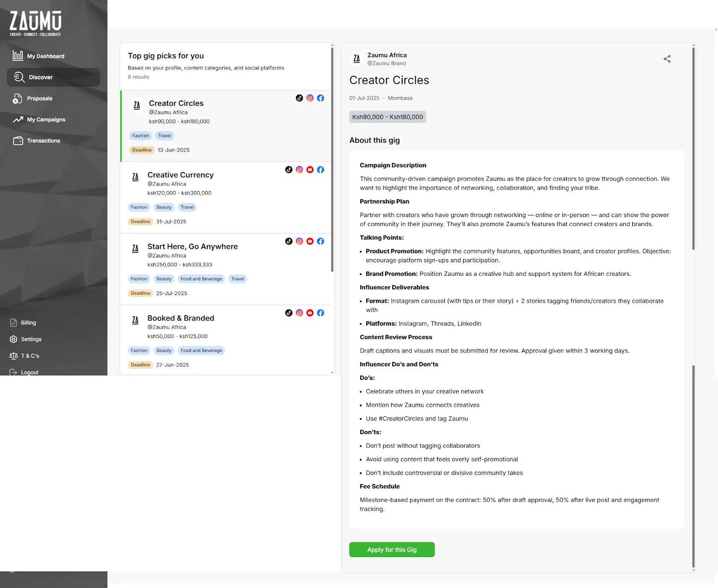Viewport: 718px width, 588px height.
Task: Click the Instagram icon on Creator Circles card
Action: (310, 98)
